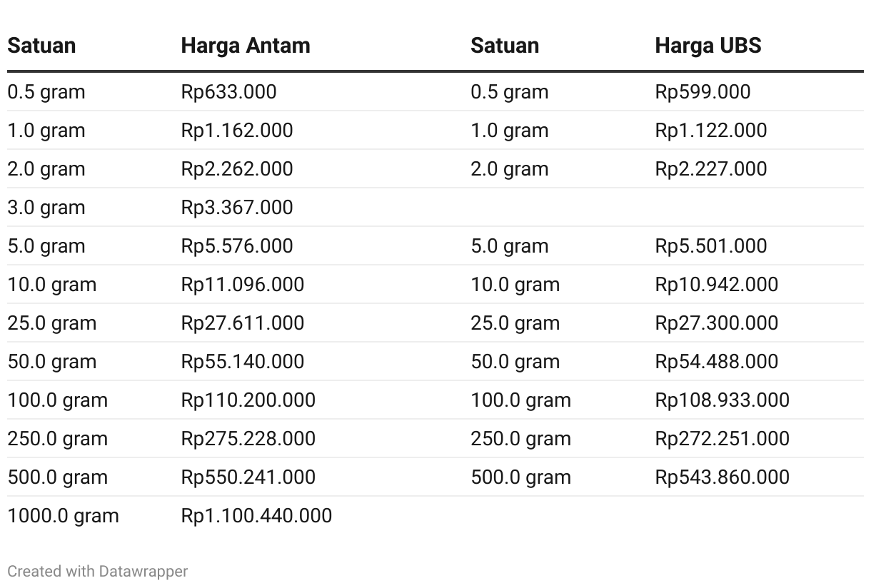This screenshot has height=588, width=871.
Task: Click the Rp55.140.000 Antam price
Action: (x=243, y=362)
